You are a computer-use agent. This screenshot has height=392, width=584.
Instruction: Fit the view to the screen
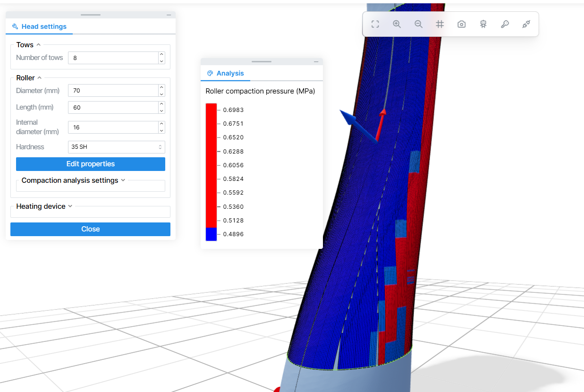(x=375, y=24)
